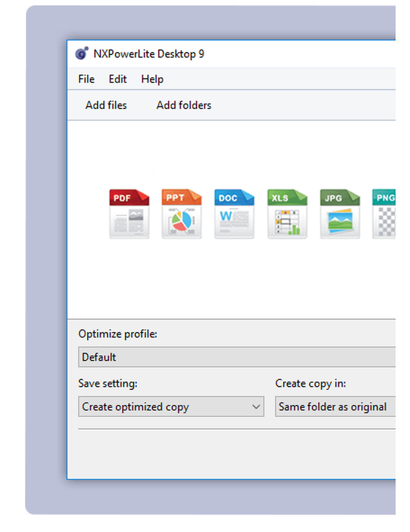The image size is (410, 532).
Task: Click the 'Save setting:' label
Action: 108,383
